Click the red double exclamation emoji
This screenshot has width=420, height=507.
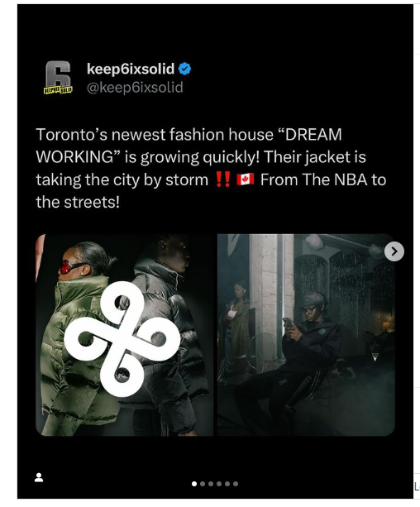(223, 179)
